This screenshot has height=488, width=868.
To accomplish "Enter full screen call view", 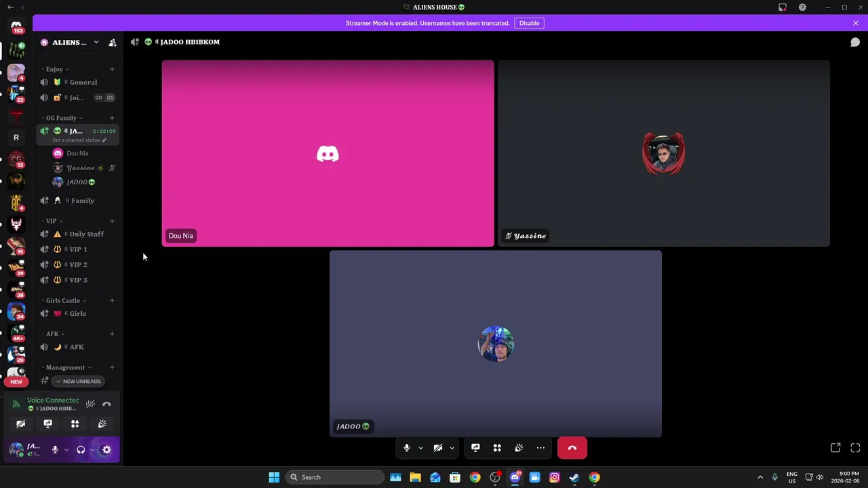I will pyautogui.click(x=855, y=448).
